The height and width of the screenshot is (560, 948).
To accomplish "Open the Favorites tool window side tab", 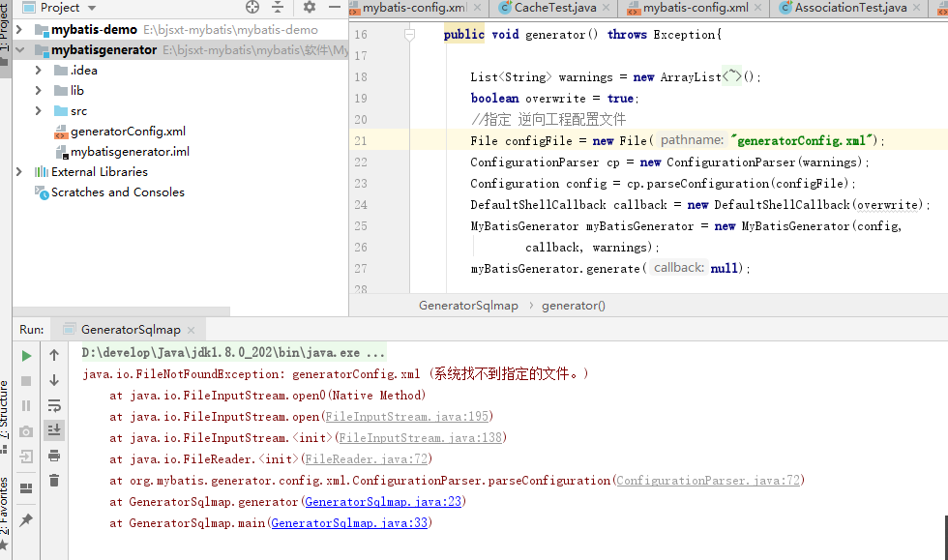I will [5, 514].
